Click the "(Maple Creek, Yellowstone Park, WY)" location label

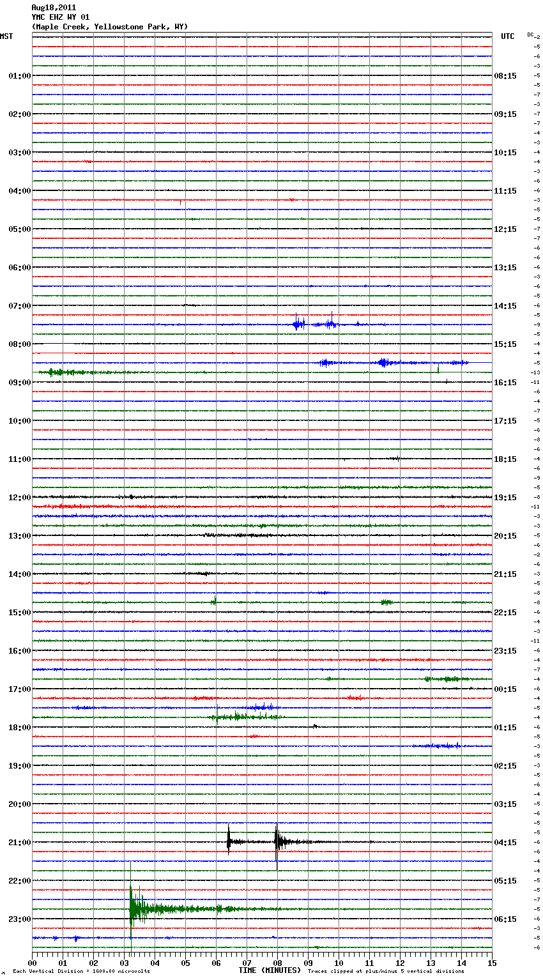click(110, 27)
